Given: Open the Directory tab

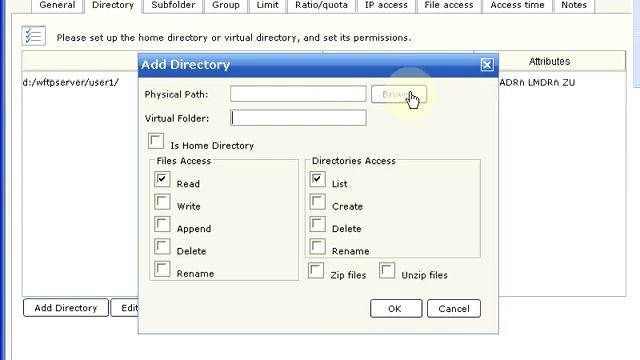Looking at the screenshot, I should (x=113, y=6).
